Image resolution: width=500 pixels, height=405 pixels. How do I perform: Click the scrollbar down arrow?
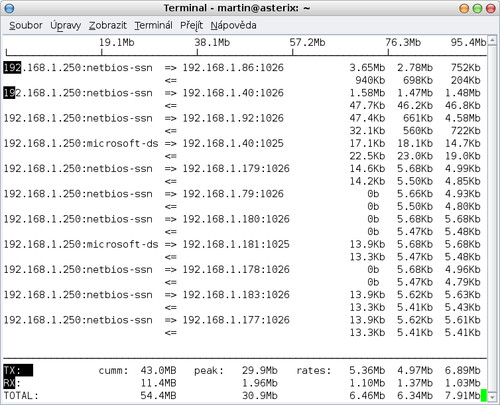pos(492,397)
